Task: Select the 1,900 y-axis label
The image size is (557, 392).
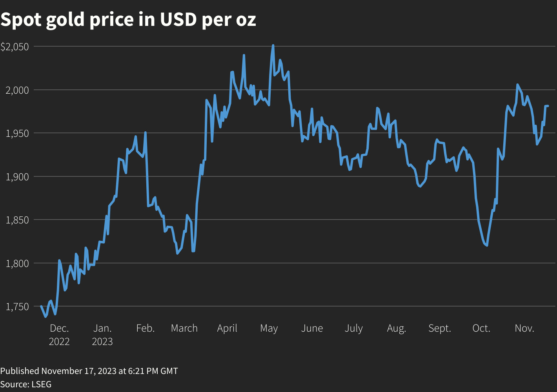Action: pyautogui.click(x=17, y=177)
